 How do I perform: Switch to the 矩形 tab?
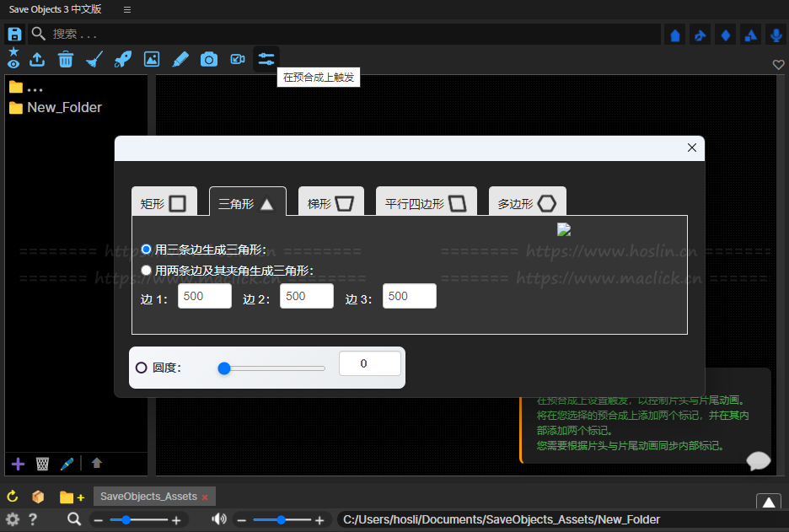click(x=164, y=203)
